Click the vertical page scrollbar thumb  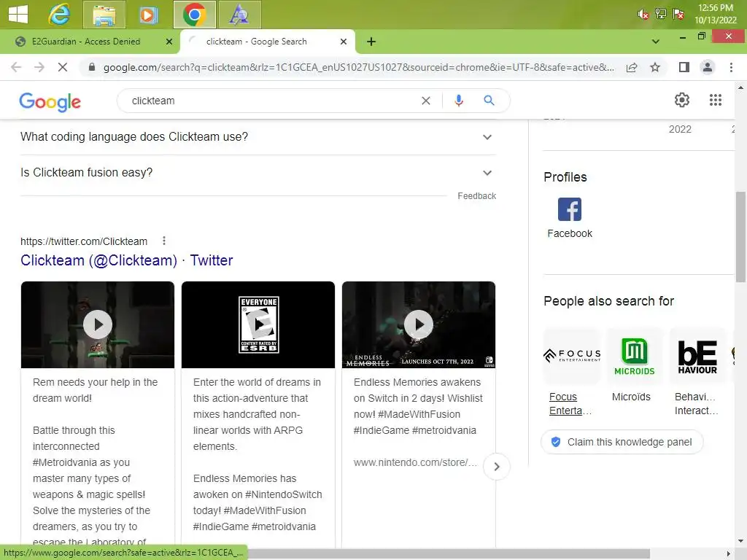740,237
